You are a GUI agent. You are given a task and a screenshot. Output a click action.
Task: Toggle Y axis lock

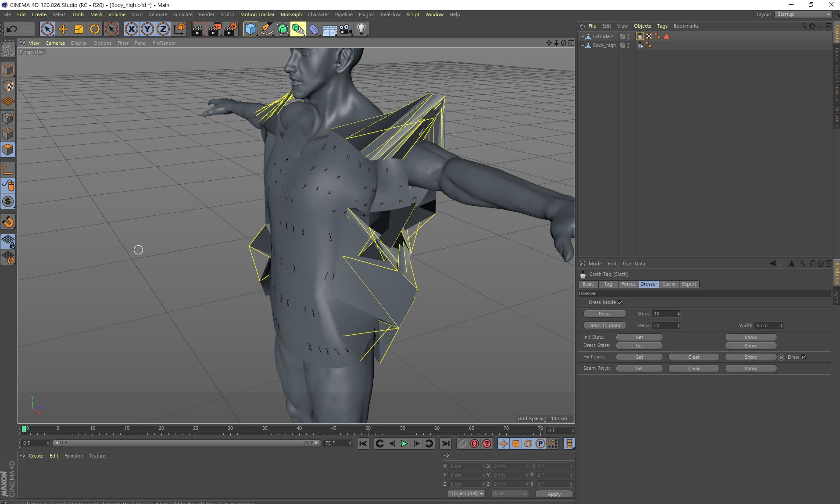[147, 29]
